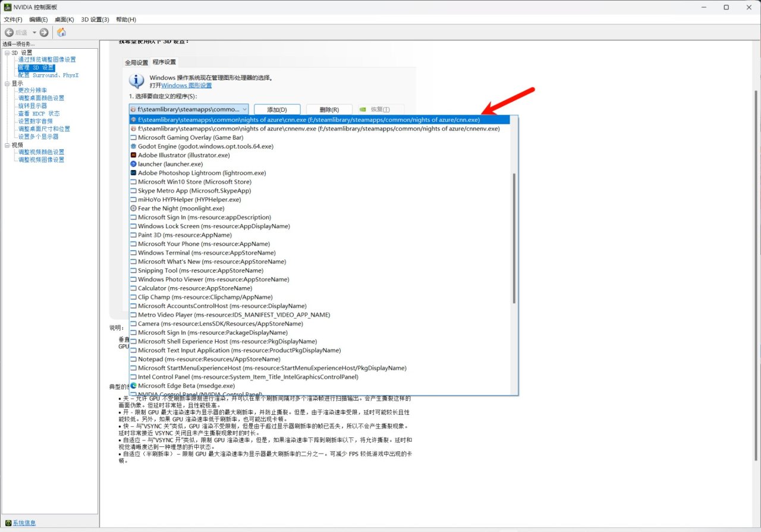Viewport: 761px width, 532px height.
Task: Open back history dropdown arrow
Action: click(34, 32)
